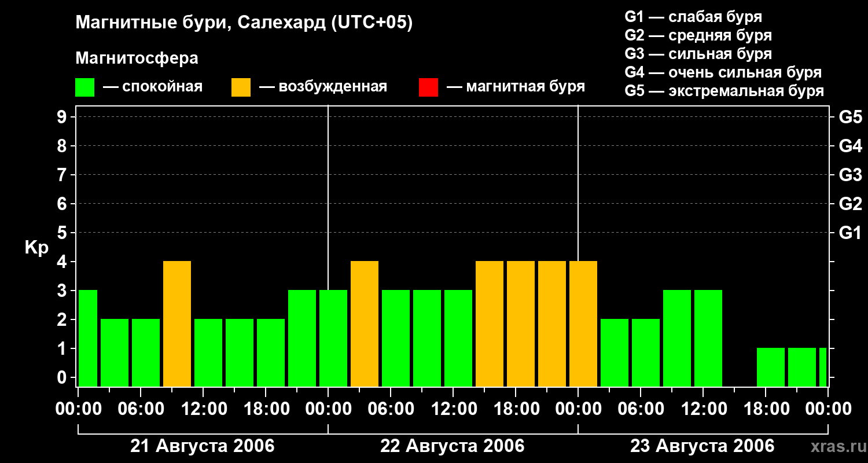Screen dimensions: 868x463
Task: Click the '18:00' time label for 22 Августа
Action: click(x=516, y=409)
